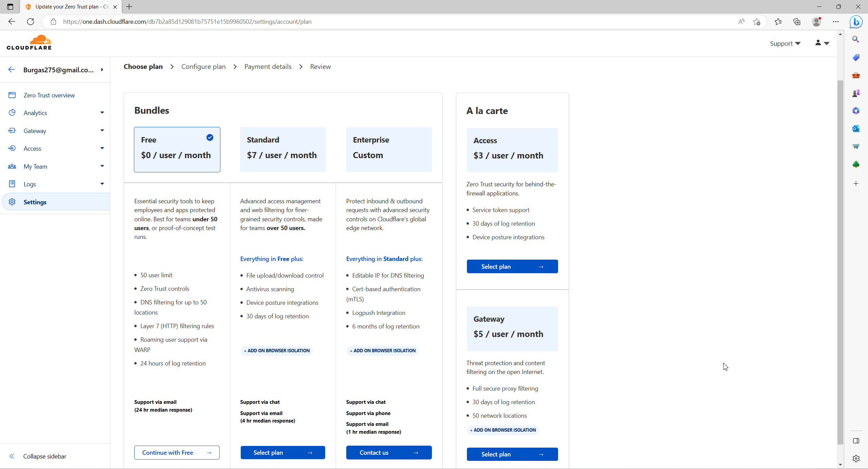Click Contact us for Enterprise
This screenshot has width=868, height=469.
[389, 452]
